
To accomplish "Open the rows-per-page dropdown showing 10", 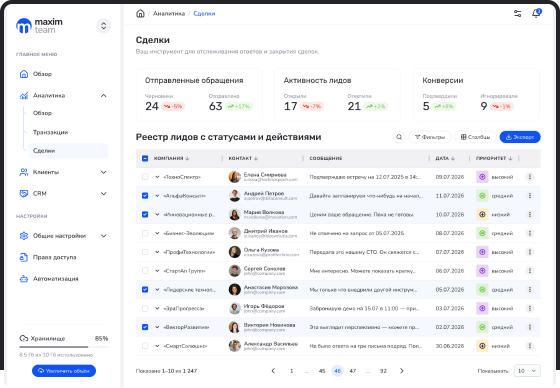I will pyautogui.click(x=527, y=371).
